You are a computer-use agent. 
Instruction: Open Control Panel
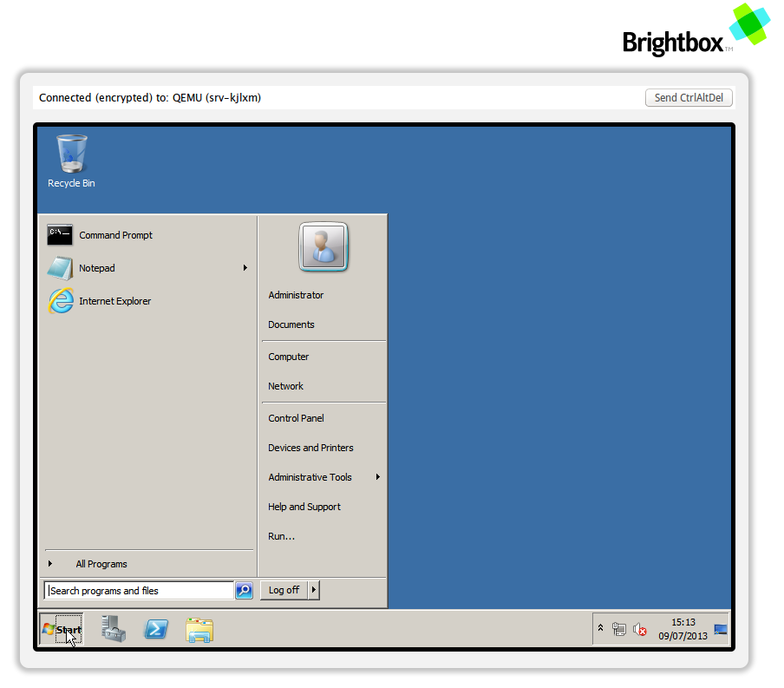pos(296,418)
